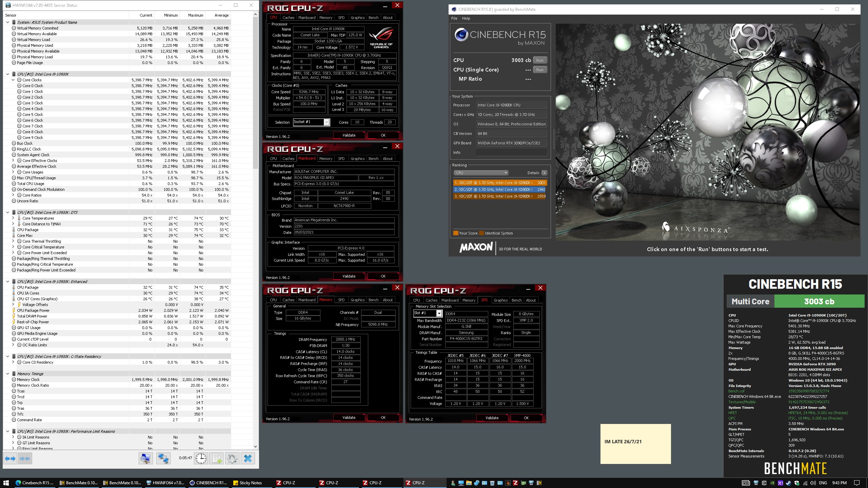The image size is (868, 488).
Task: Click Details arrow button in Cinebench Ranking
Action: [x=544, y=173]
